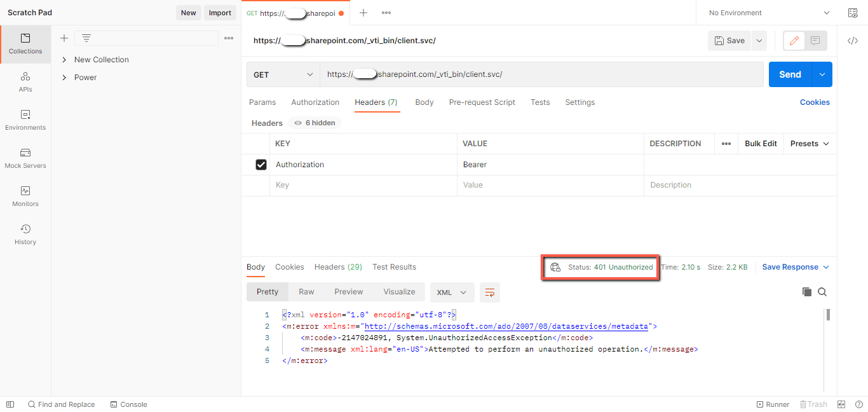Open the Test Results tab
The height and width of the screenshot is (412, 868).
395,267
